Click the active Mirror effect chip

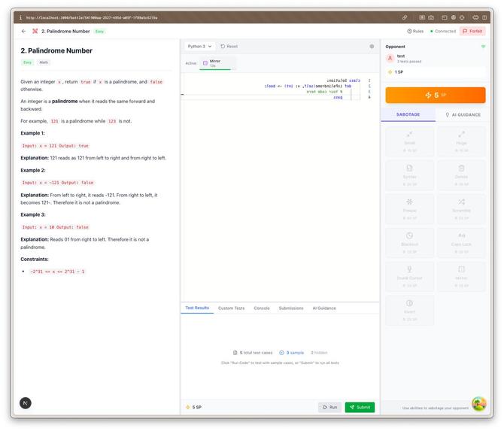pos(217,63)
